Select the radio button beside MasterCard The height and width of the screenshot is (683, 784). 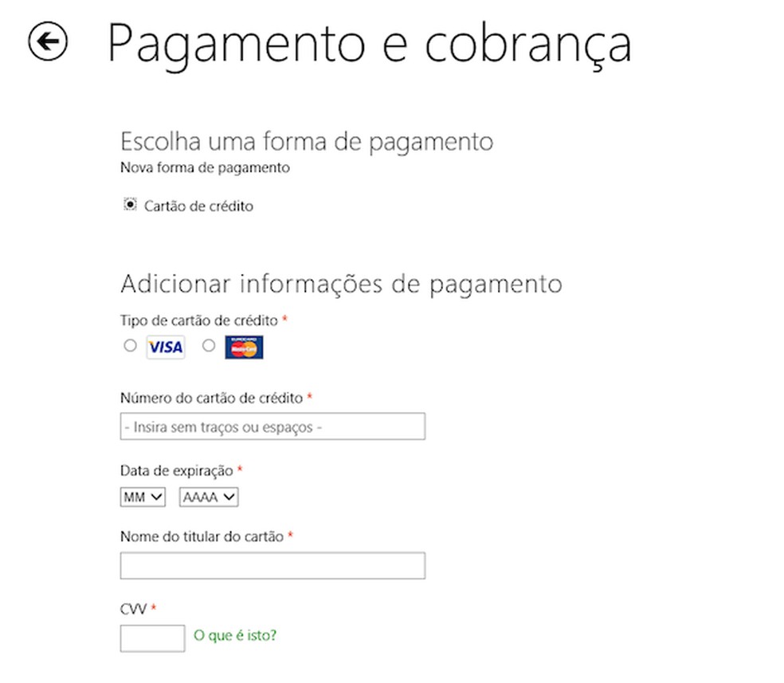coord(209,346)
